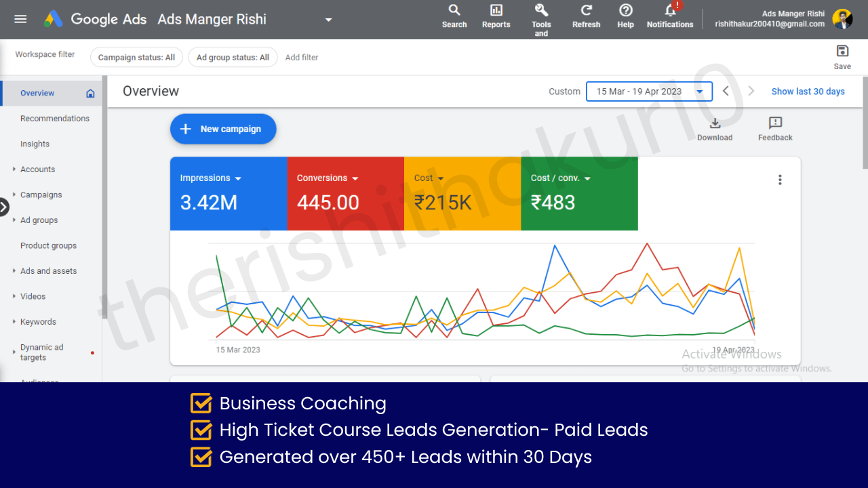Click the New campaign button

coord(223,129)
